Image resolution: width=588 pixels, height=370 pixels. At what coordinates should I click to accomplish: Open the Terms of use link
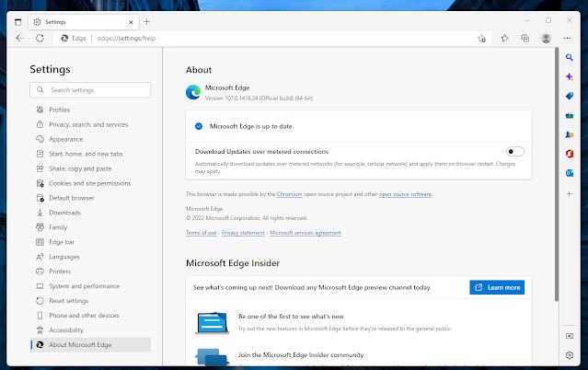(201, 233)
